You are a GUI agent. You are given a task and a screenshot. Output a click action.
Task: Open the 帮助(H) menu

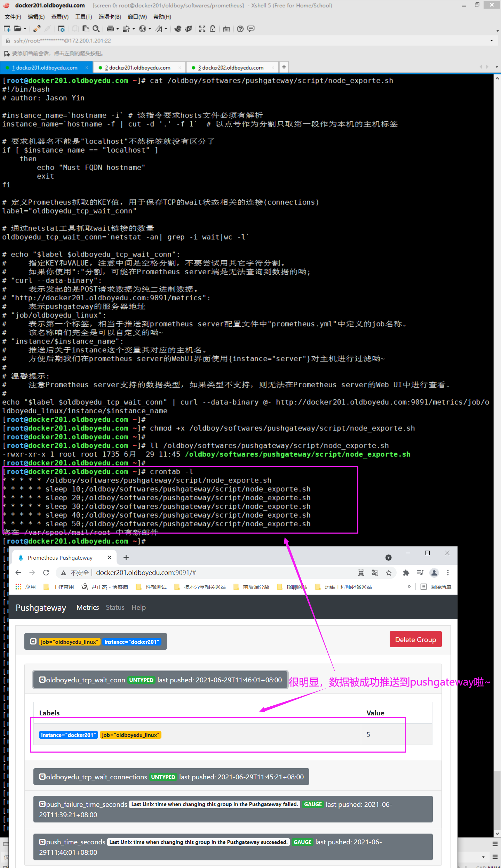pyautogui.click(x=162, y=17)
